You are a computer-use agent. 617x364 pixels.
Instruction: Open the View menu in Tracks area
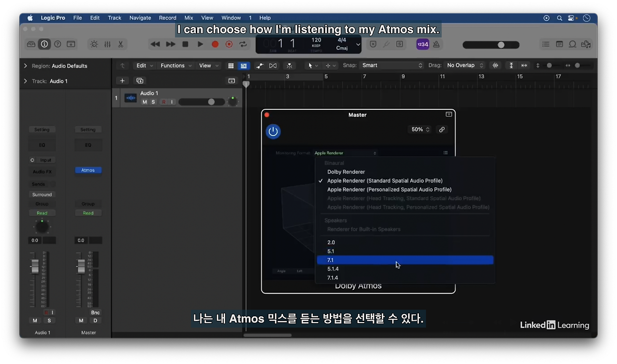click(x=208, y=65)
